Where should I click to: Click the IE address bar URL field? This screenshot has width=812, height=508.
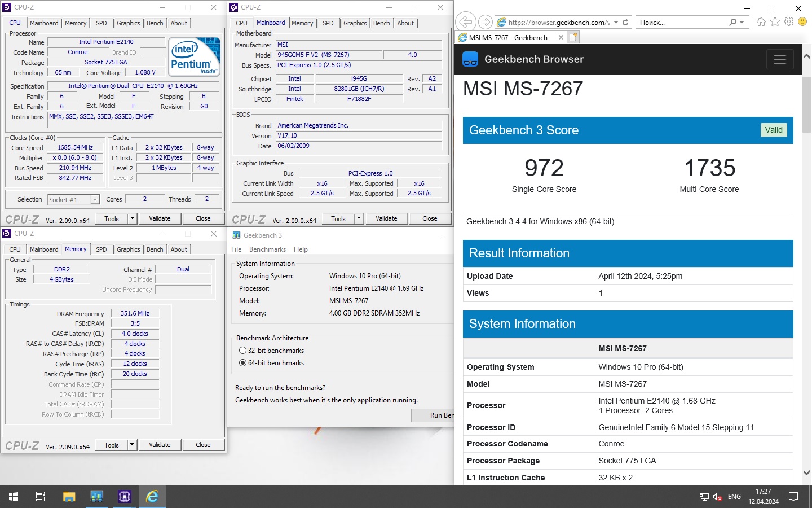coord(558,22)
